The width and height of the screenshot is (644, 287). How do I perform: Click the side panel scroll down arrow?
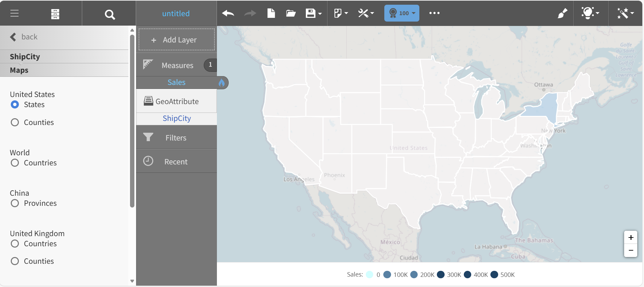point(132,281)
